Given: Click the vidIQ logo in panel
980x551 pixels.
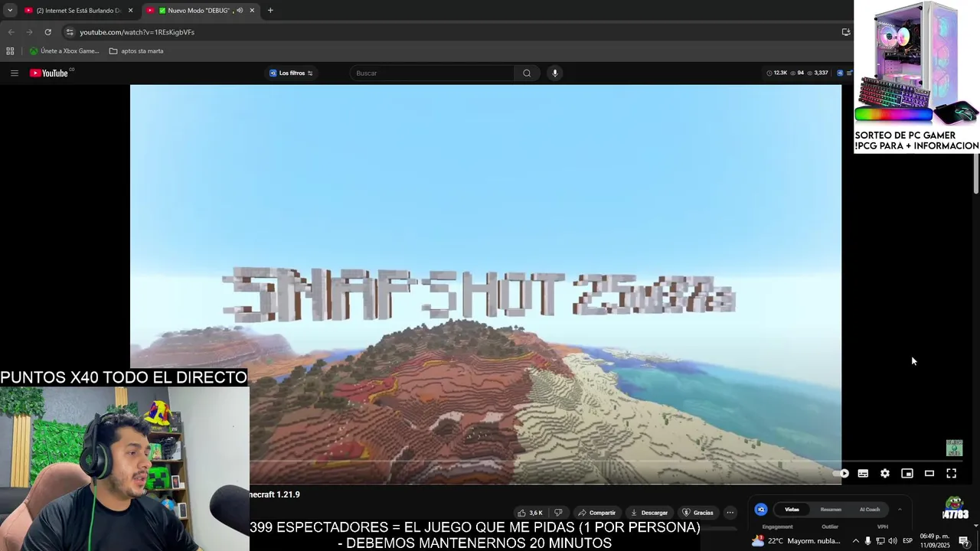Looking at the screenshot, I should [x=761, y=510].
